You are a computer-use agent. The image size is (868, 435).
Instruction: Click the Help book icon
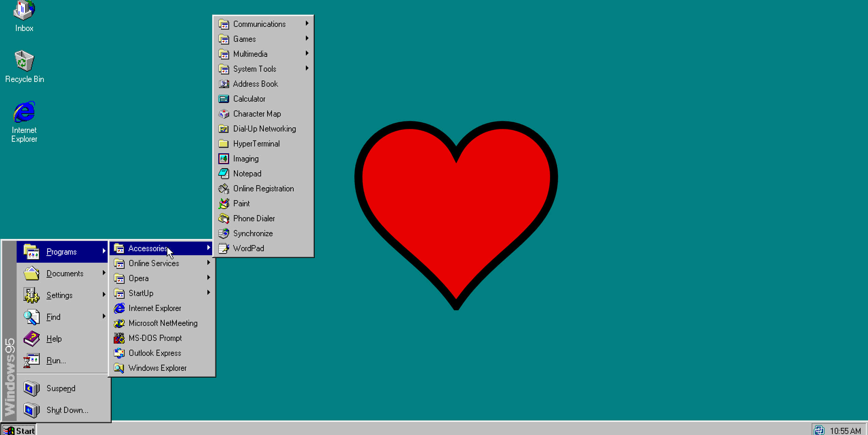click(x=32, y=338)
